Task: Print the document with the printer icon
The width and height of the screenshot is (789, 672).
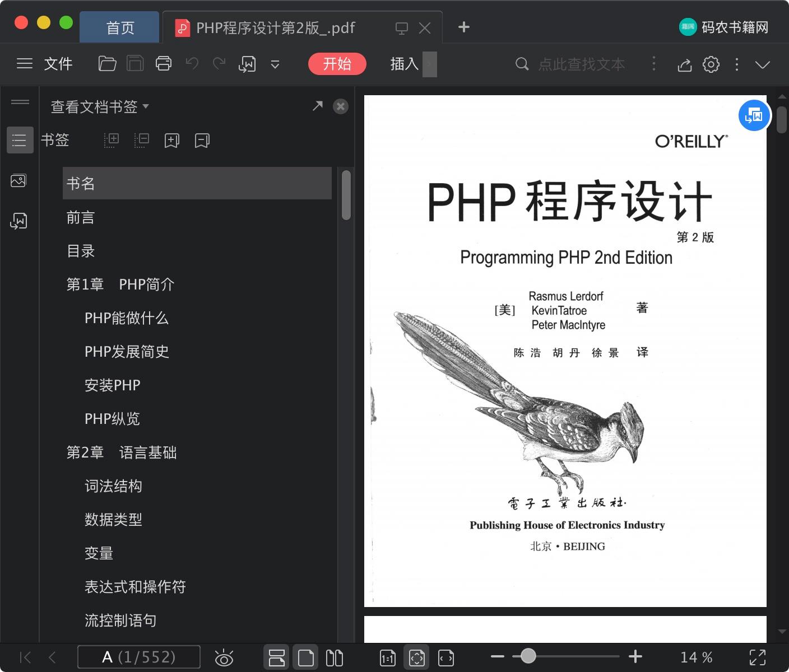Action: click(x=164, y=64)
